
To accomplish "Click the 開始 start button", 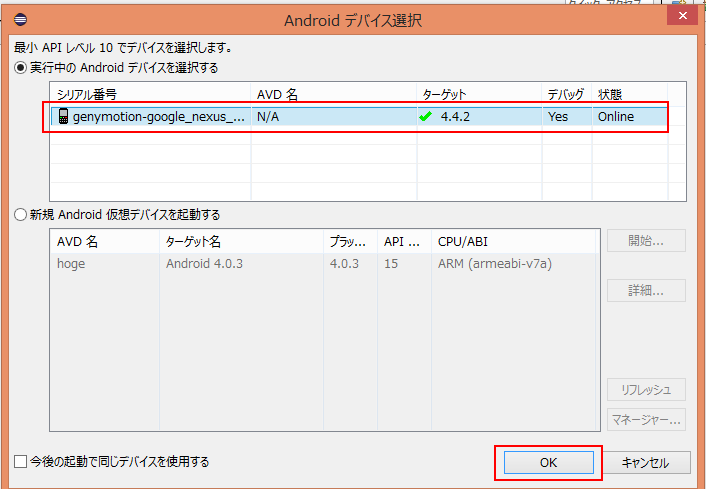I will point(647,241).
